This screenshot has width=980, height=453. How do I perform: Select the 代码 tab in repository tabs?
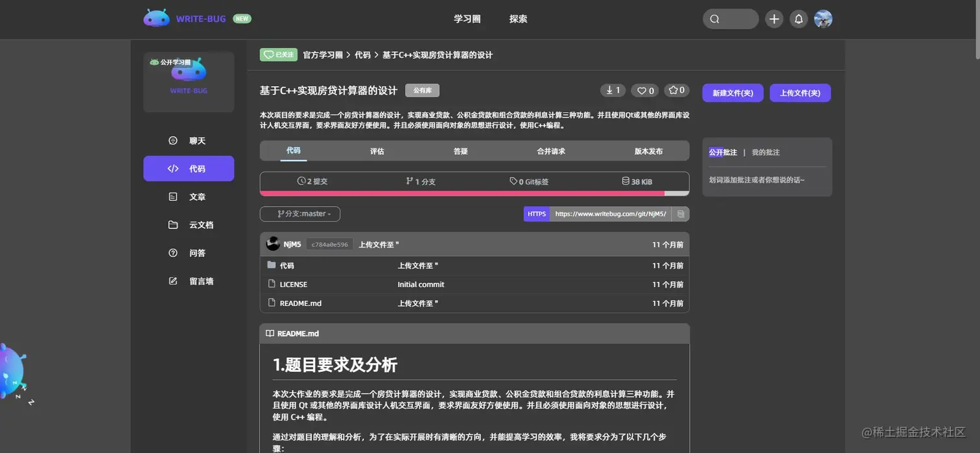(x=294, y=150)
